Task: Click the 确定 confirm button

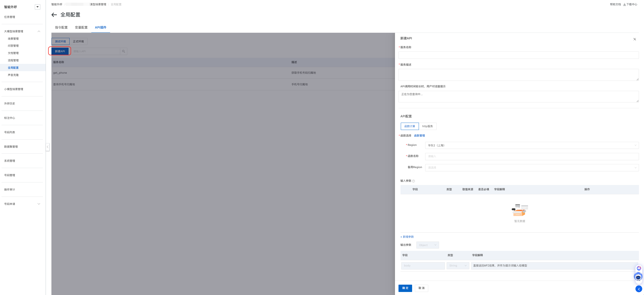Action: point(405,288)
